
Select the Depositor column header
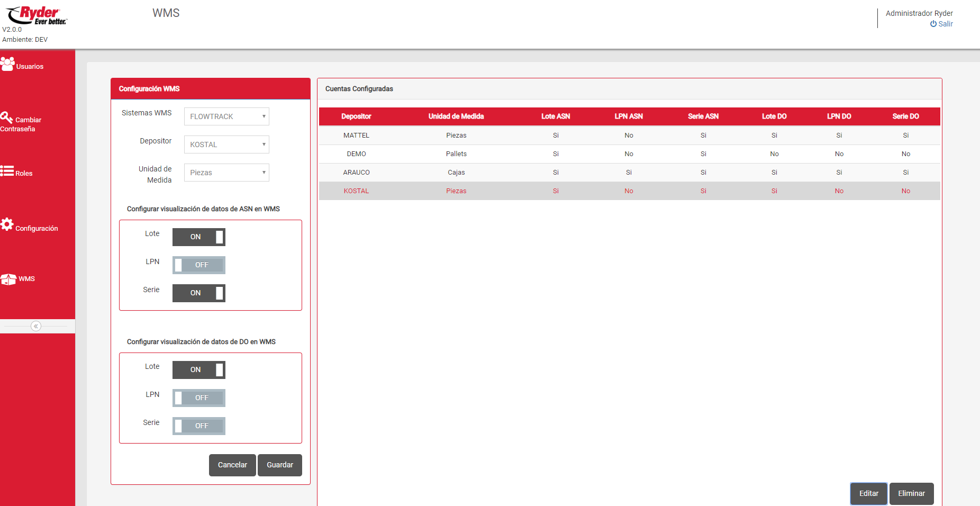356,116
